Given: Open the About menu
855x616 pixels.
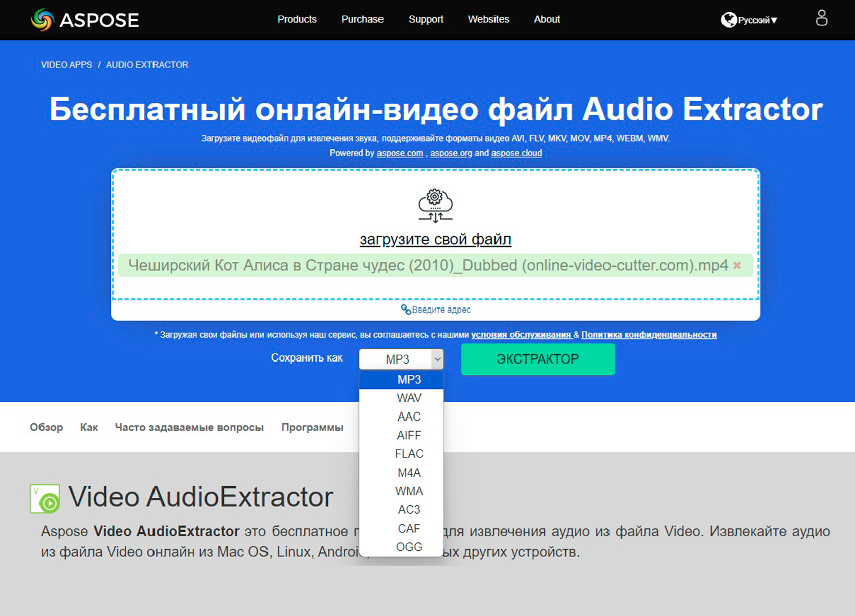Looking at the screenshot, I should 547,19.
